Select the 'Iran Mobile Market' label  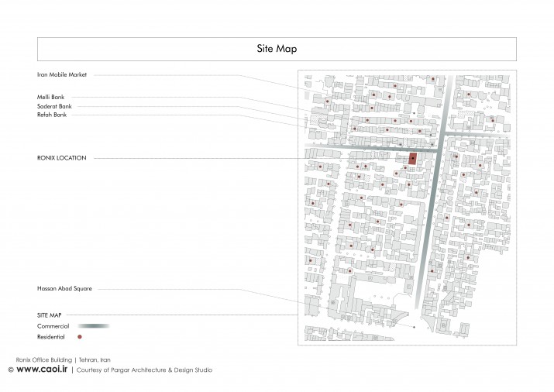pos(62,75)
